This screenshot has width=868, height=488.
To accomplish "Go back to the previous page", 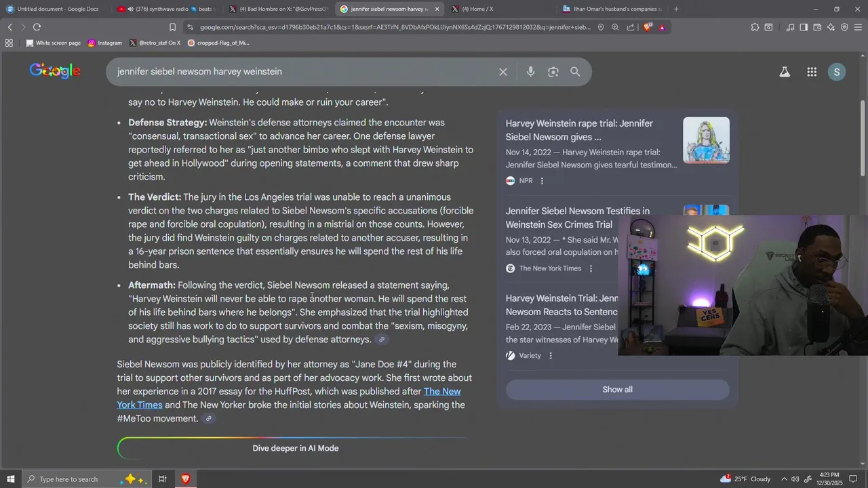I will pyautogui.click(x=10, y=27).
